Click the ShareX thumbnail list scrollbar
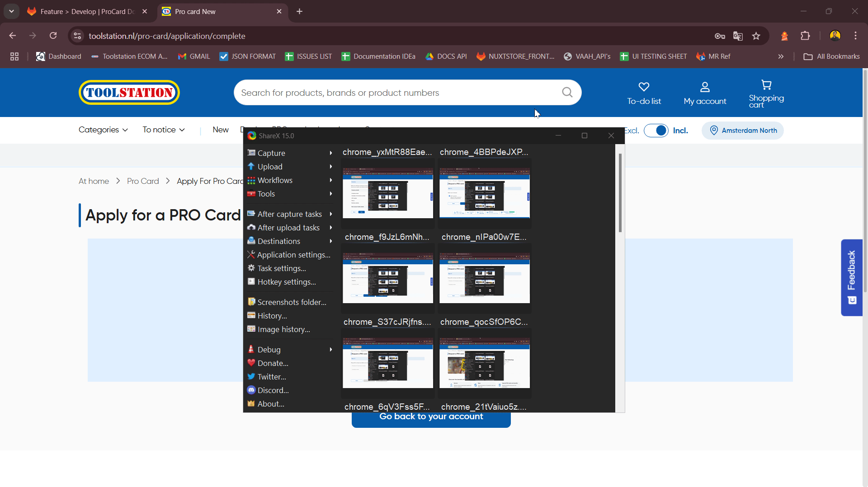 (x=620, y=193)
